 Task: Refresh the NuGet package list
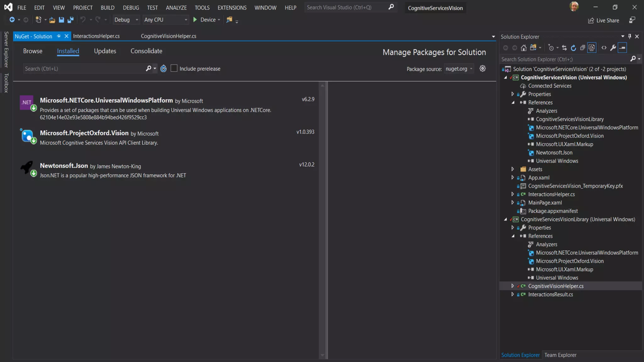coord(164,69)
